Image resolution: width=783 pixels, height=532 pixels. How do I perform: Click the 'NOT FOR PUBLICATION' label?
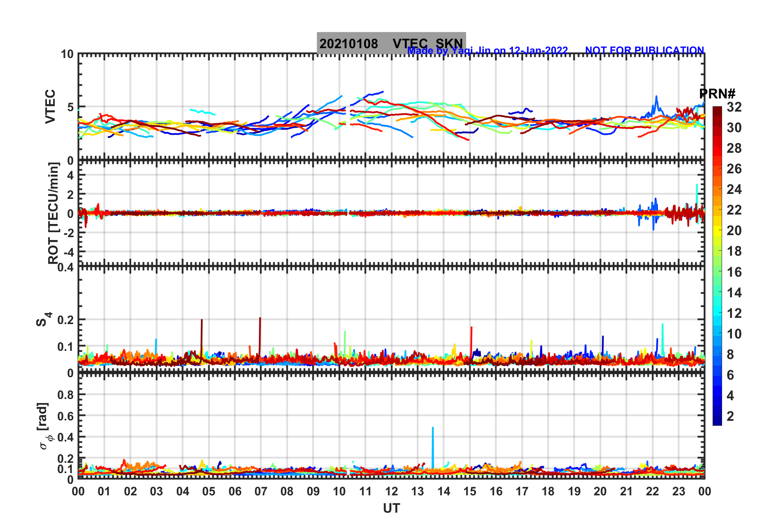[645, 50]
